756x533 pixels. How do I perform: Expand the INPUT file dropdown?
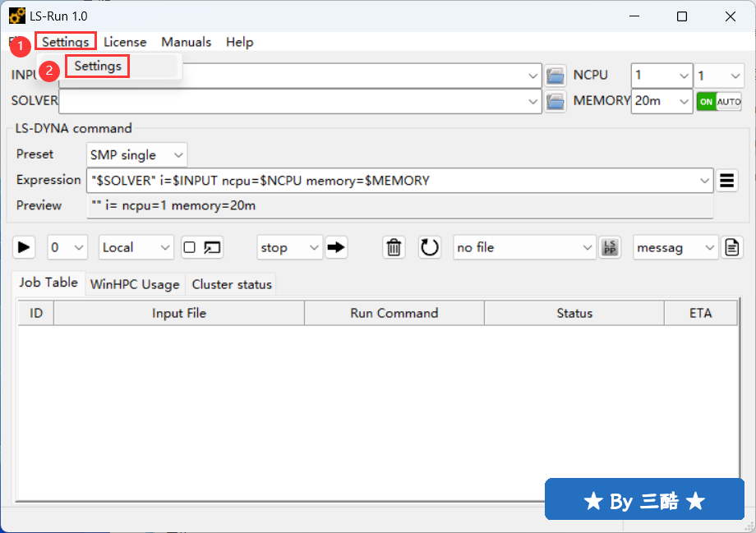532,76
